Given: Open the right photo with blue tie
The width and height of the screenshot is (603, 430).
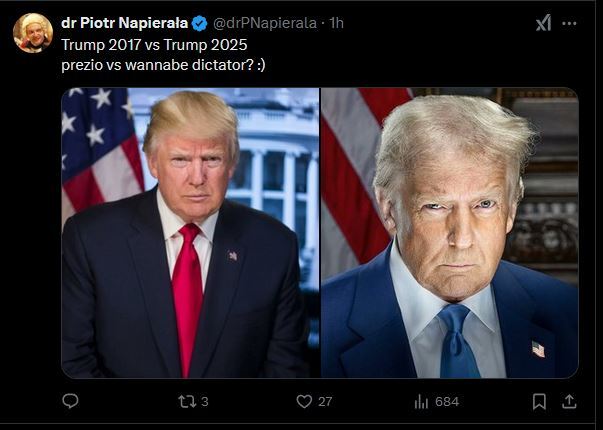Looking at the screenshot, I should pyautogui.click(x=449, y=233).
